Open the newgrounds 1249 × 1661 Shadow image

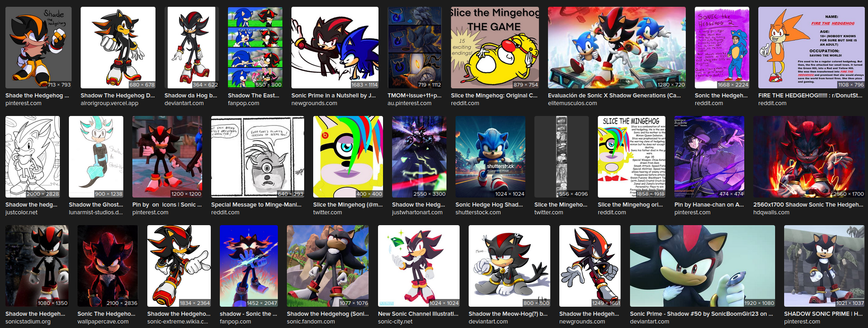coord(590,266)
